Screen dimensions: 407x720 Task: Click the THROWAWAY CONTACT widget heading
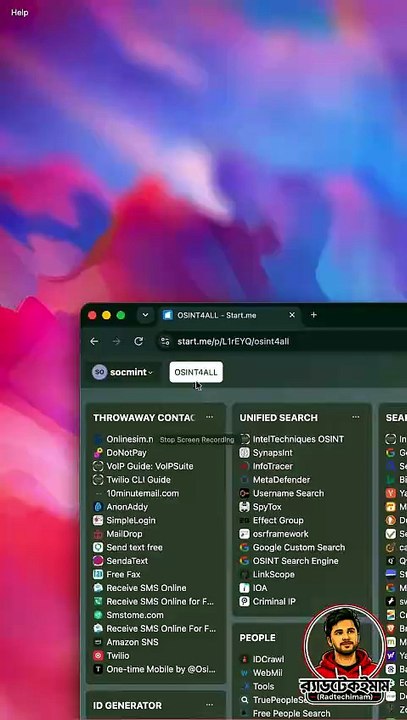coord(144,417)
